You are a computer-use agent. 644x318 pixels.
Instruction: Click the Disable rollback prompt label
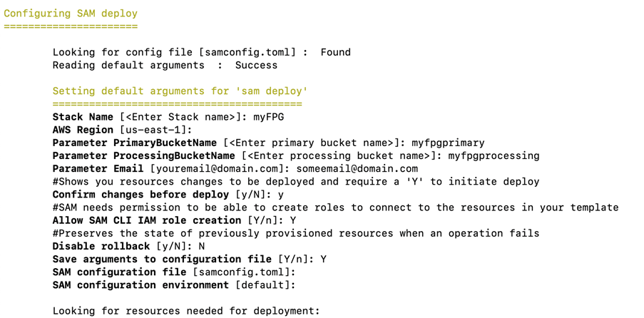102,246
